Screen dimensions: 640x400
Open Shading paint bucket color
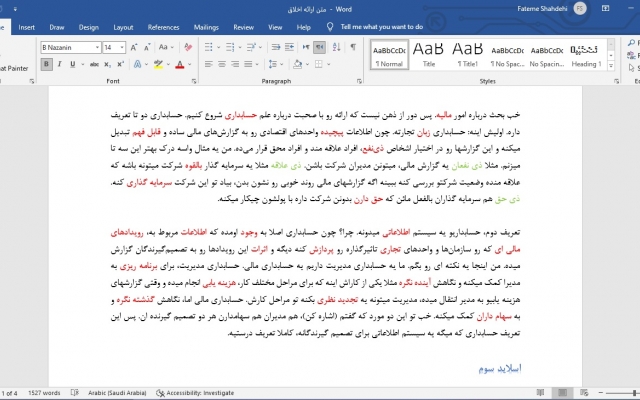point(298,64)
